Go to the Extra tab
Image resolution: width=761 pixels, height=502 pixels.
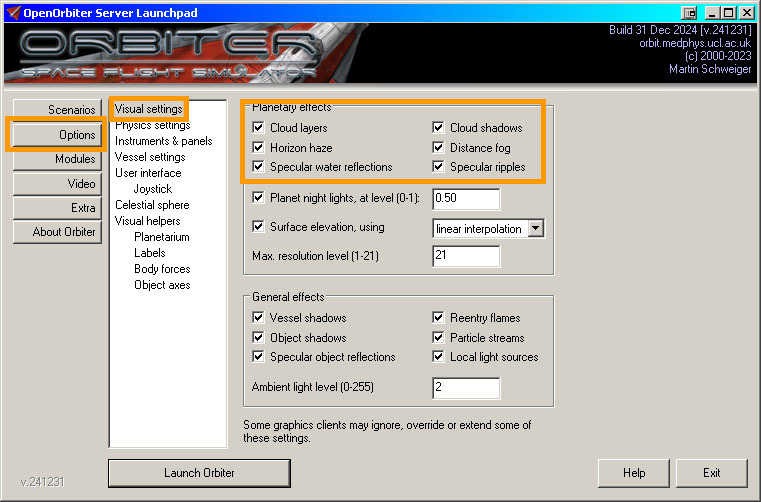[x=57, y=208]
